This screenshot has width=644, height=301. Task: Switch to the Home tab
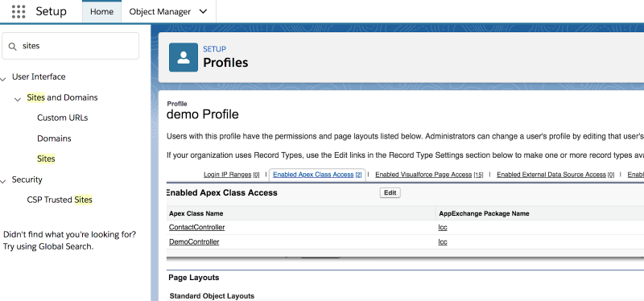[x=102, y=11]
